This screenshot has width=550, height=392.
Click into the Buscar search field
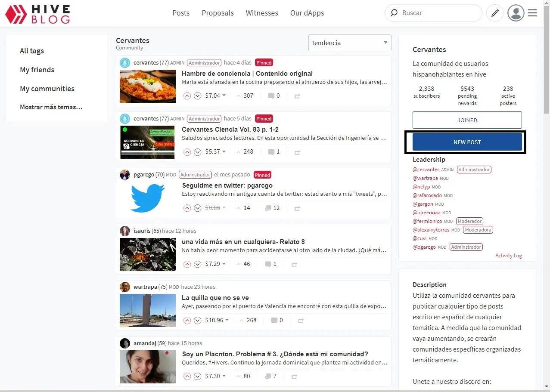(439, 13)
